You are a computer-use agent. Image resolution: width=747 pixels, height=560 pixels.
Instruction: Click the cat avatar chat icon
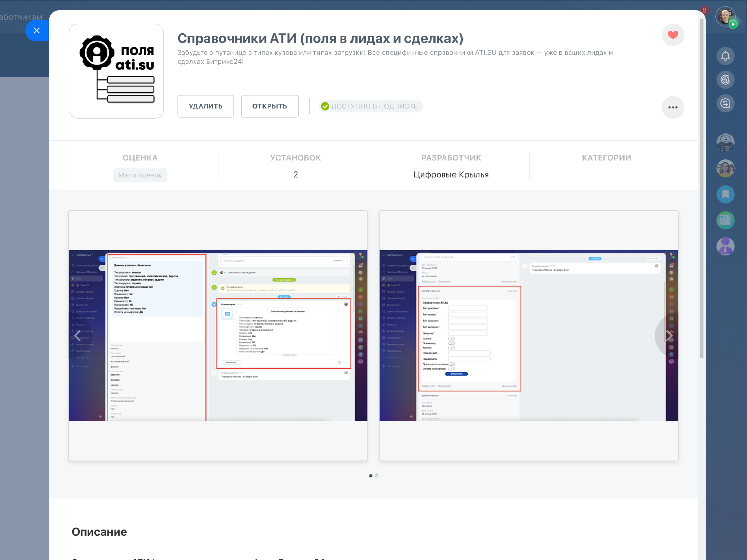(725, 142)
